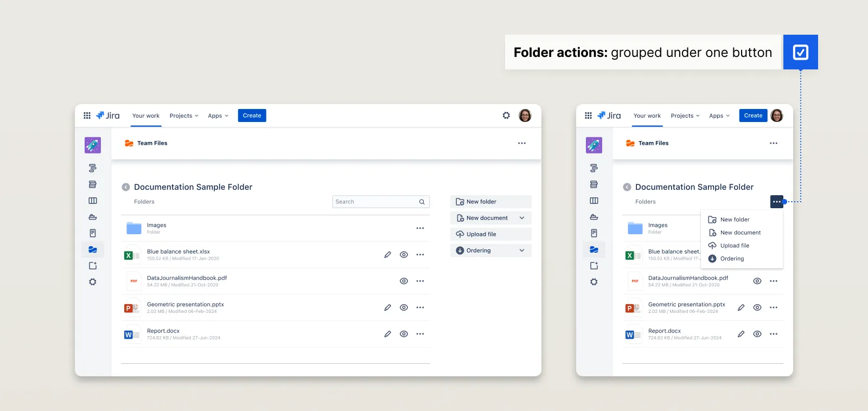Open Images folder row in right window

(x=662, y=228)
